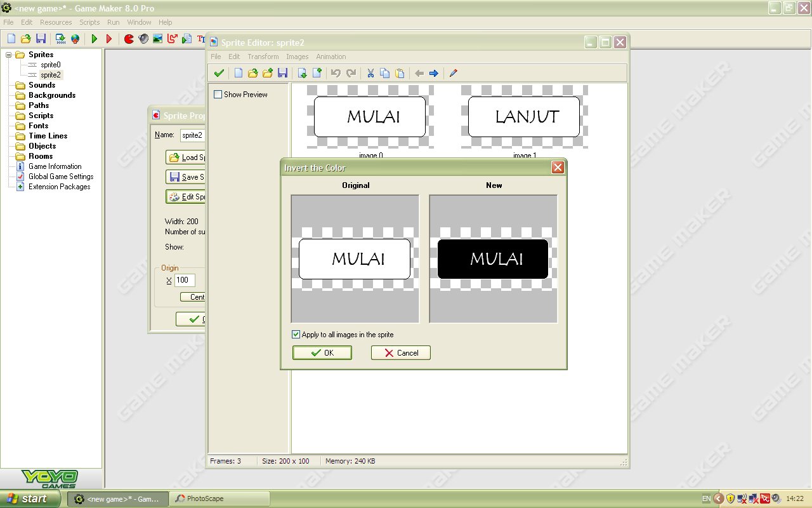The image size is (812, 508).
Task: Select the pencil edit icon in Sprite Editor
Action: coord(452,72)
